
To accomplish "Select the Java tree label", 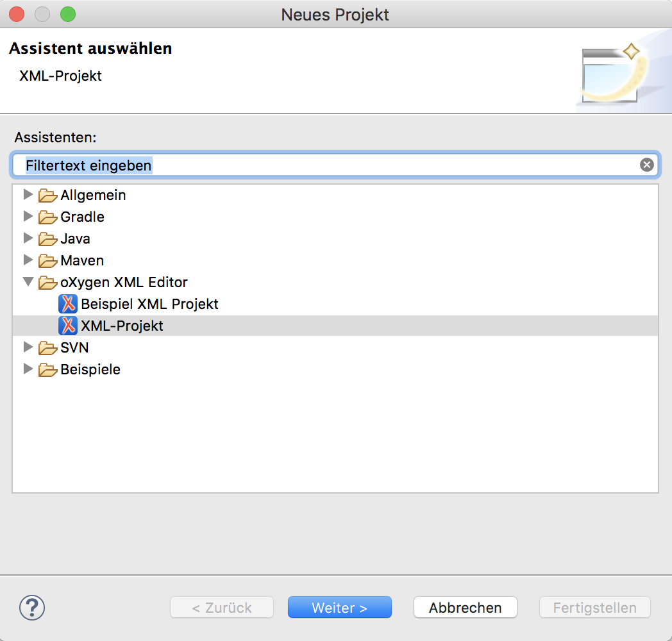I will [75, 238].
